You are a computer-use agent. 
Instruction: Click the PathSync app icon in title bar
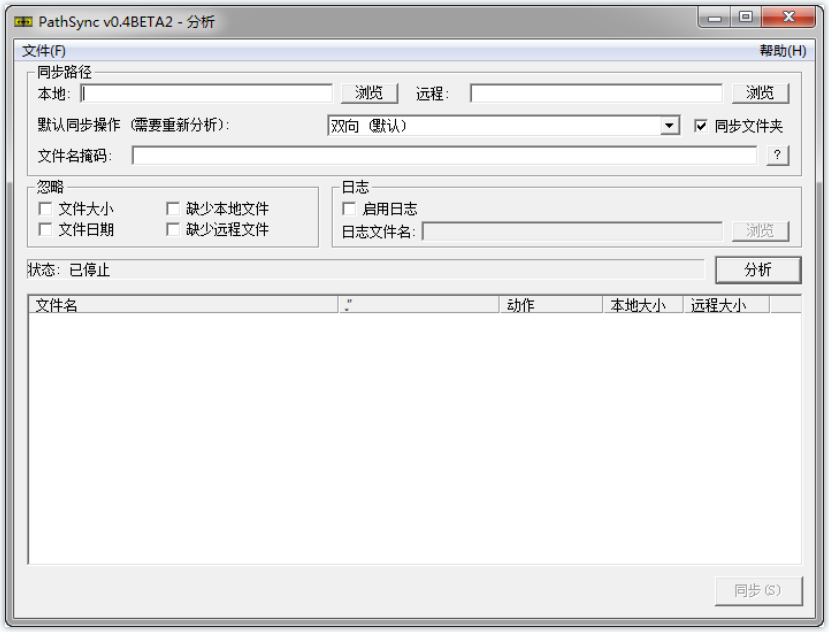coord(23,21)
